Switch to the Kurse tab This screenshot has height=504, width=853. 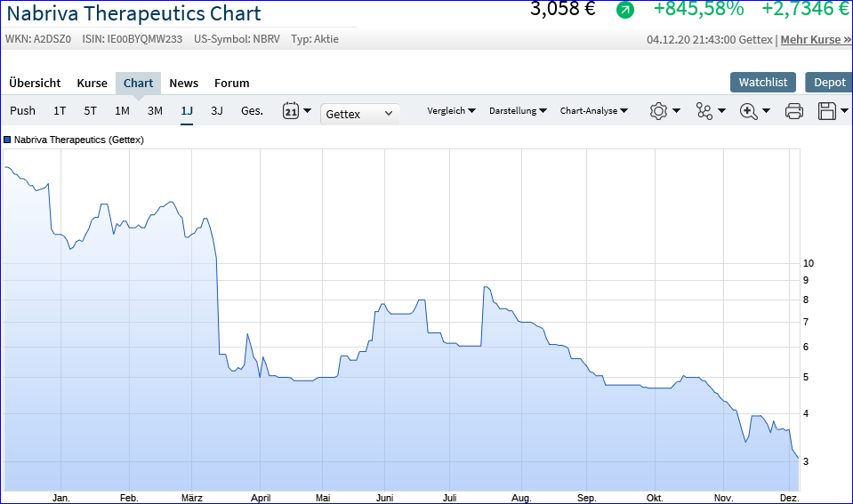pos(92,84)
